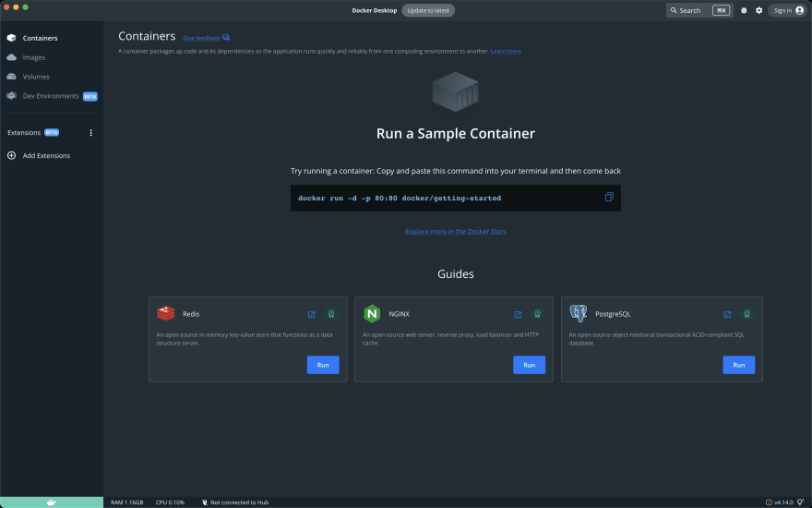Run the Redis sample container

coord(323,365)
